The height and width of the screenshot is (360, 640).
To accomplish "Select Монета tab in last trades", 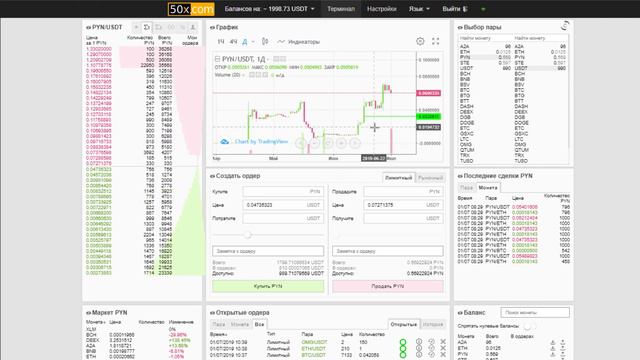I will point(488,188).
